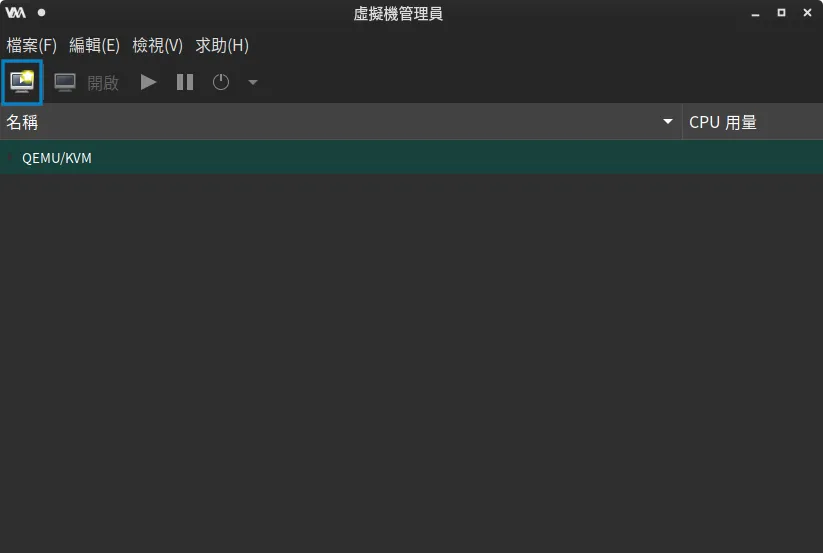The height and width of the screenshot is (553, 823).
Task: Open the 檔案(F) menu
Action: (x=32, y=46)
